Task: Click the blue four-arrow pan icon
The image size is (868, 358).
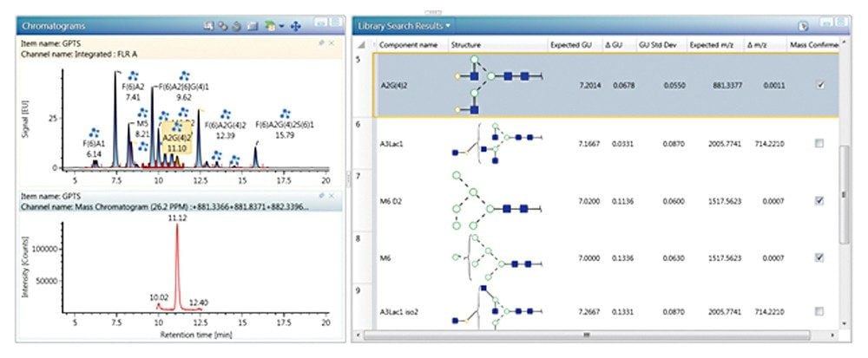Action: click(296, 26)
